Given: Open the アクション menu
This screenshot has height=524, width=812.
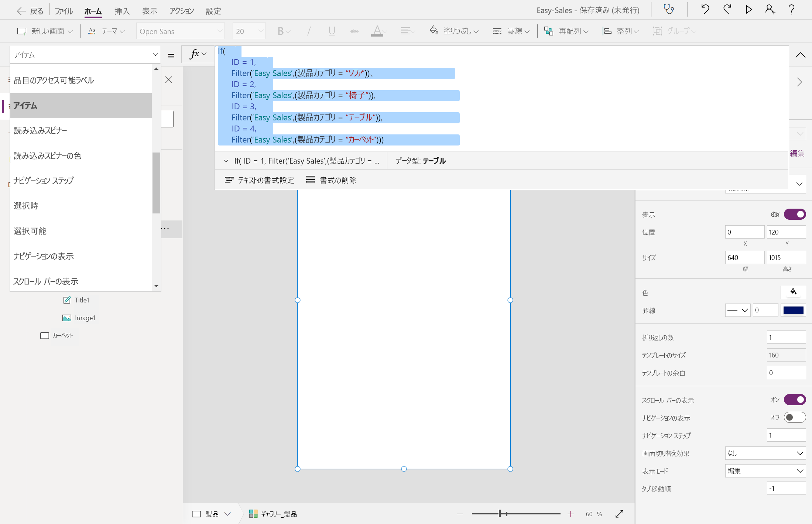Looking at the screenshot, I should pos(181,11).
